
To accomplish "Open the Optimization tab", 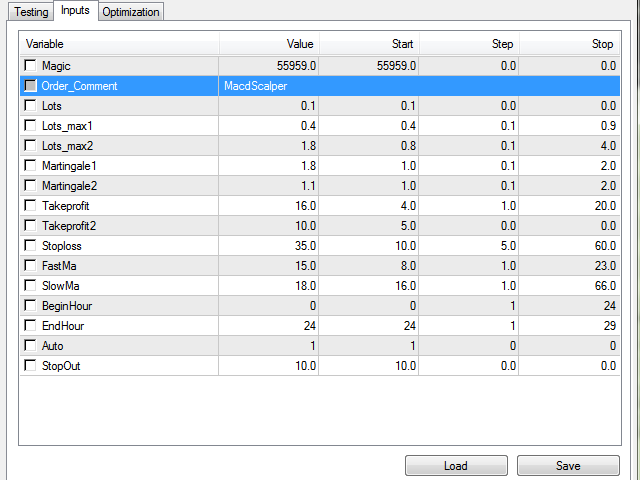I will pos(130,12).
